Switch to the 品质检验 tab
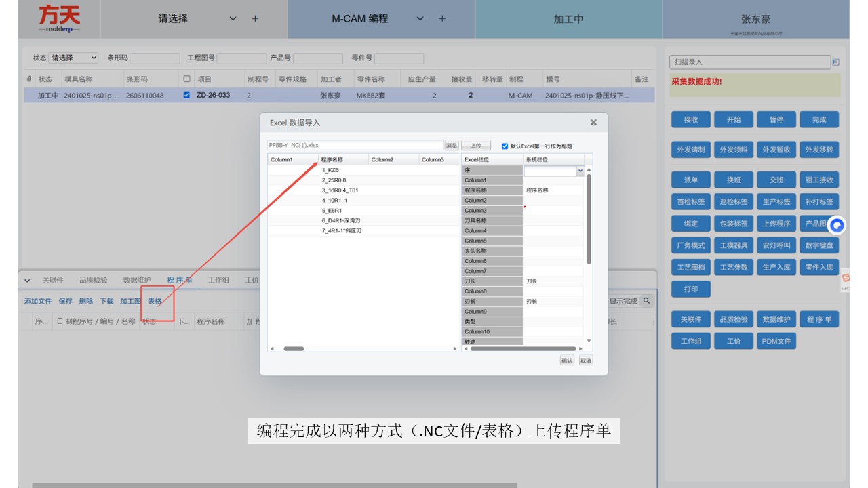The image size is (868, 488). click(x=93, y=280)
